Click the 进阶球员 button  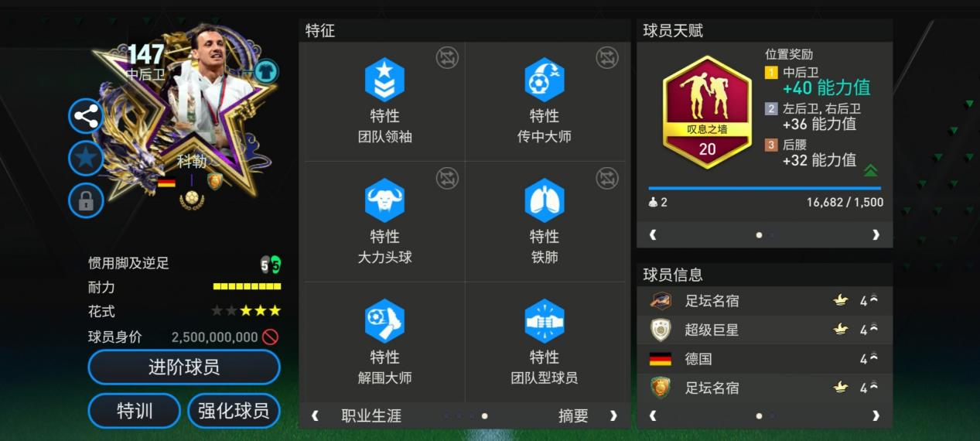(x=184, y=367)
